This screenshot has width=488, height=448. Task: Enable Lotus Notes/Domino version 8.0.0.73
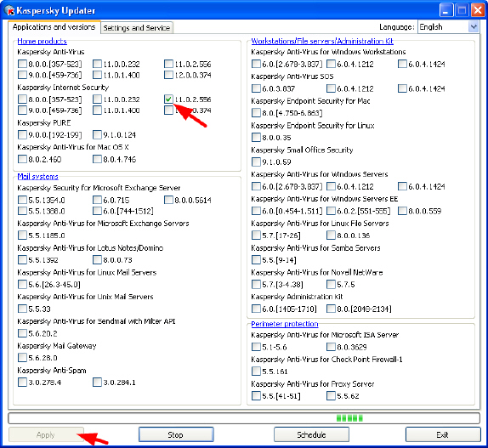(x=97, y=260)
